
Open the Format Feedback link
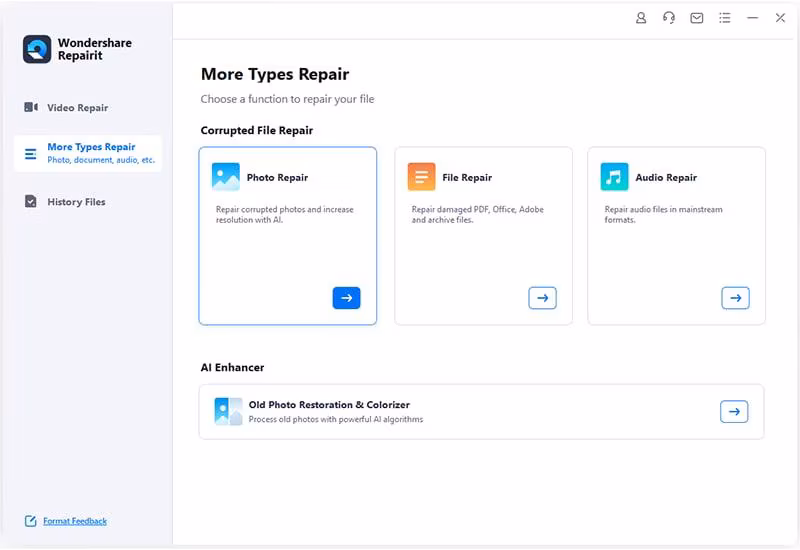[x=75, y=521]
